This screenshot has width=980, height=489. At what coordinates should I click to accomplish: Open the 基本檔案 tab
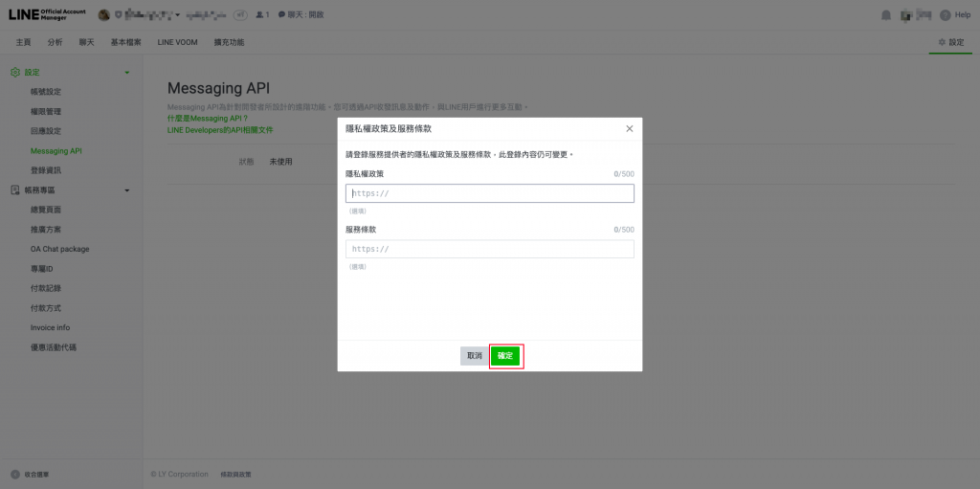point(125,42)
